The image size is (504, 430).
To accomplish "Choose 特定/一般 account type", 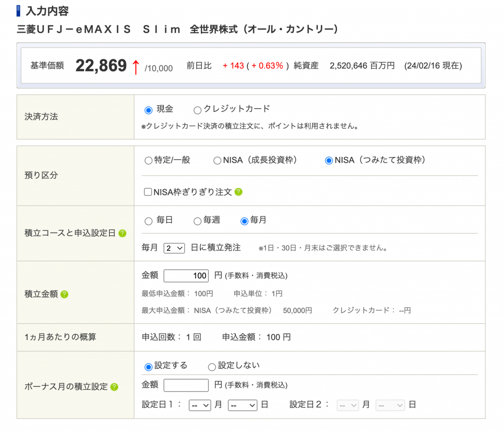I will 148,160.
